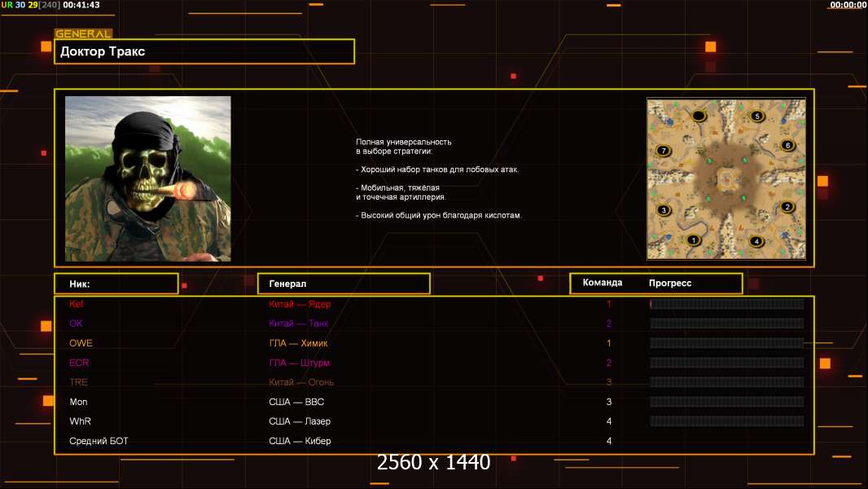Pick start position marker 3 on minimap
Image resolution: width=868 pixels, height=489 pixels.
point(664,209)
